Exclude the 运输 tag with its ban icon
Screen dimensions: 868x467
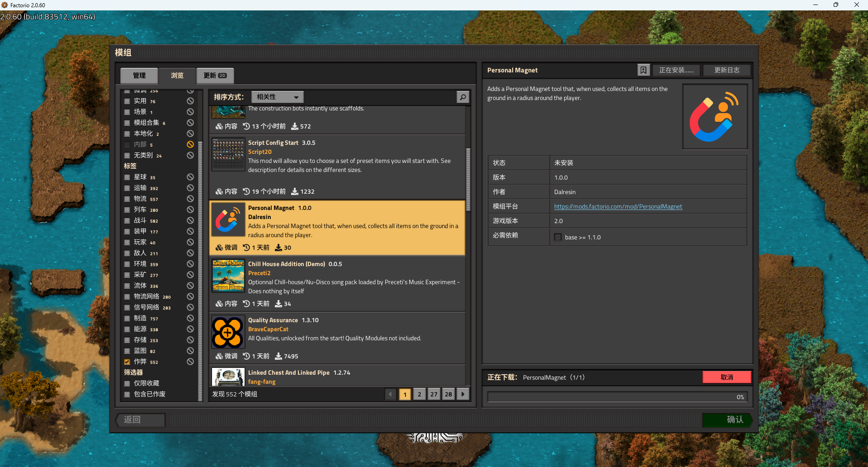(190, 188)
